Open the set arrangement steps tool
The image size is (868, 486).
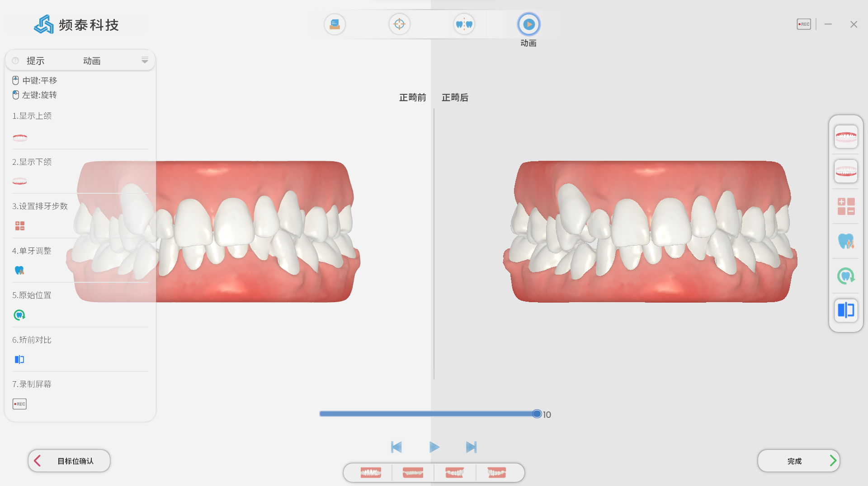tap(846, 206)
